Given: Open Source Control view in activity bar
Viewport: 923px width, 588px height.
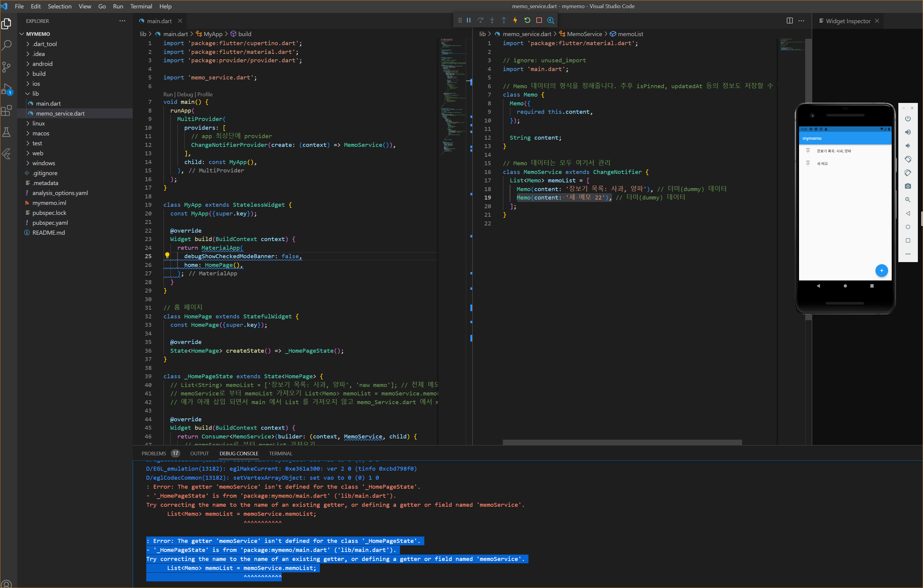Looking at the screenshot, I should [7, 67].
